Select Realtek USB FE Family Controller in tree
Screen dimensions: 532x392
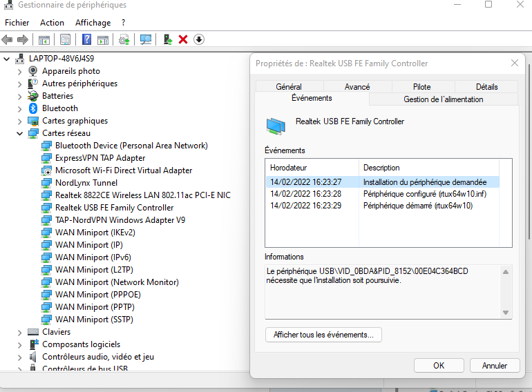pos(114,208)
